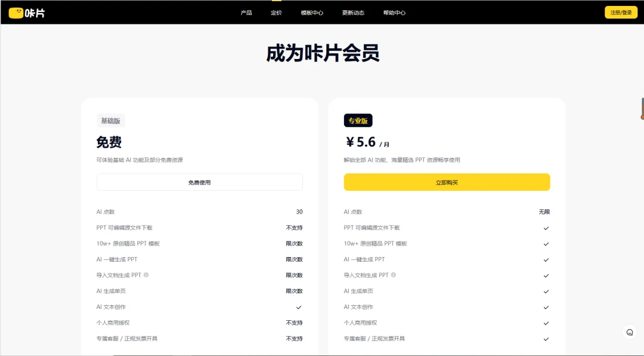The image size is (644, 356).
Task: Click checkmark for PPT 可编辑源文件下载 in 专业版
Action: [x=546, y=228]
